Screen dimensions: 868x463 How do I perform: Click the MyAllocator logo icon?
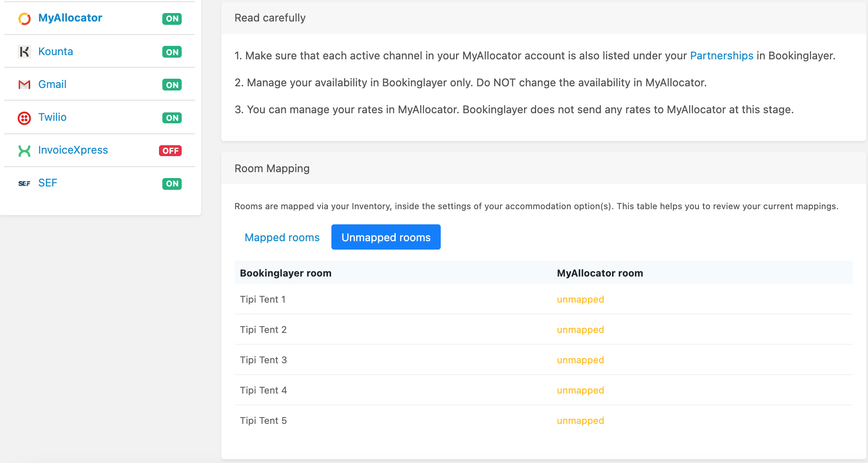point(24,19)
